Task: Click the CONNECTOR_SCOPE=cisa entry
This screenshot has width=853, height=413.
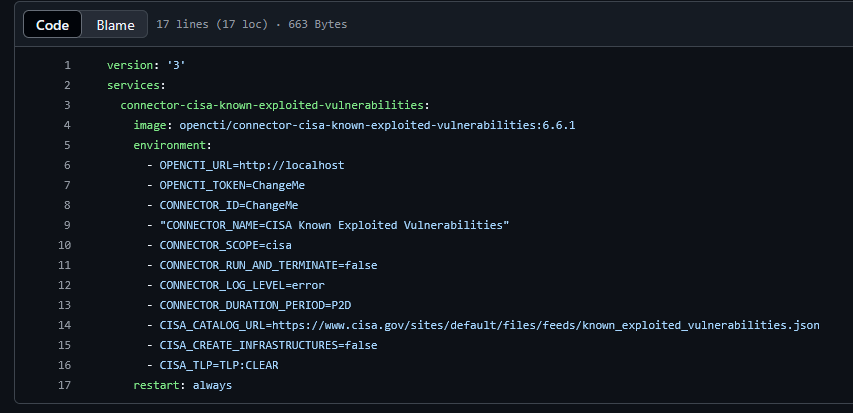Action: coord(225,245)
